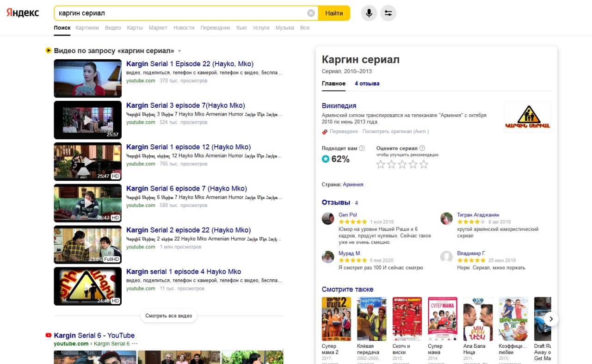
Task: Open reviewer Мурад М.'s name link
Action: [x=350, y=253]
